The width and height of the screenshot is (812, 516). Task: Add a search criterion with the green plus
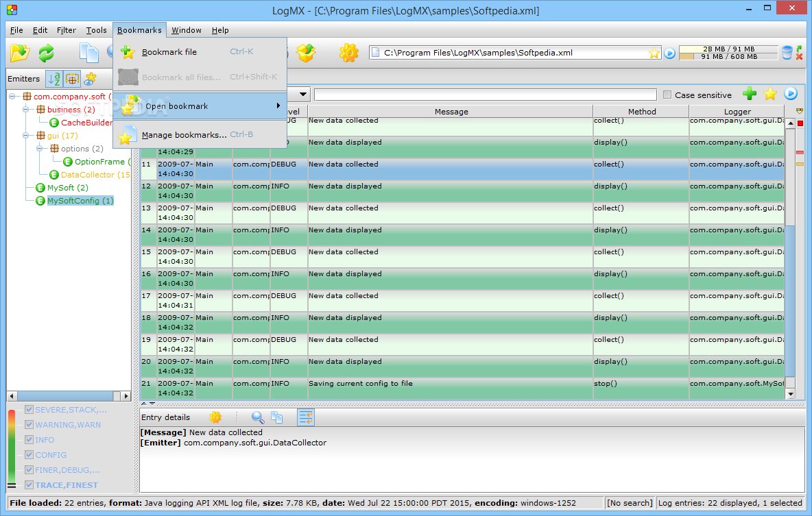coord(750,94)
